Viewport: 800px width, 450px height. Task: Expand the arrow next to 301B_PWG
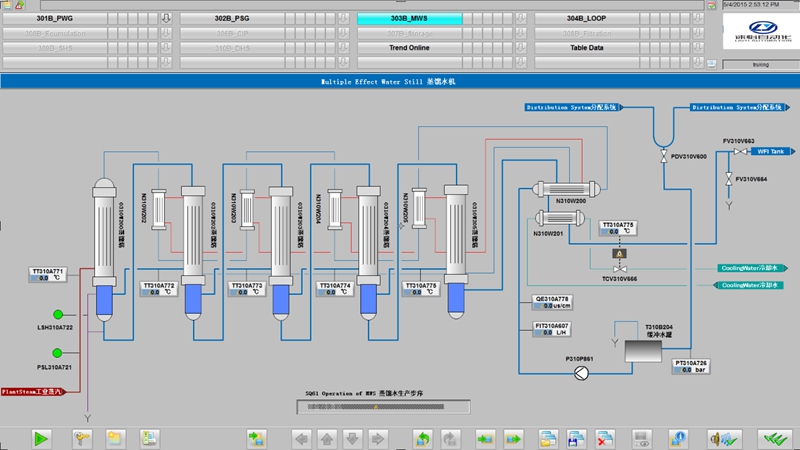[166, 18]
